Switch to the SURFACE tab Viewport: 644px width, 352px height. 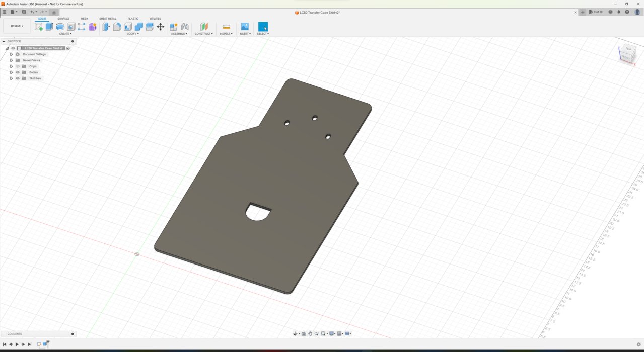point(63,19)
